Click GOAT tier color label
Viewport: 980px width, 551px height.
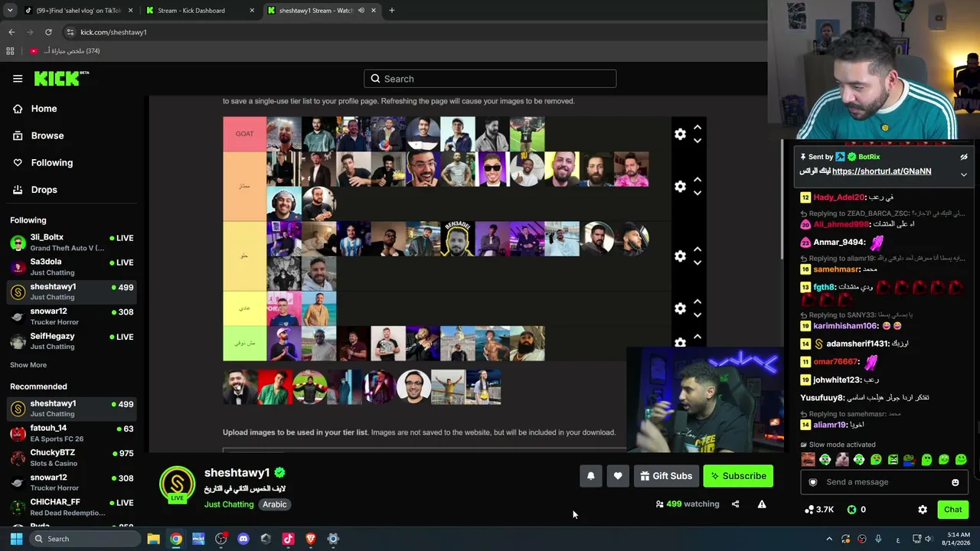[244, 134]
